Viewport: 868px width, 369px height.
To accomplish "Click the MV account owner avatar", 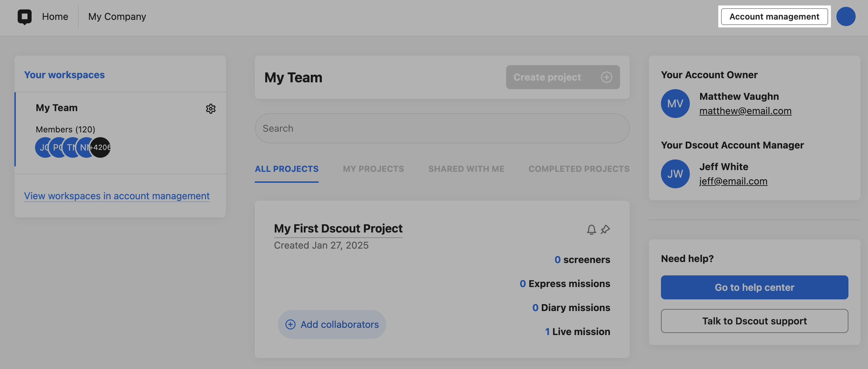I will point(675,104).
